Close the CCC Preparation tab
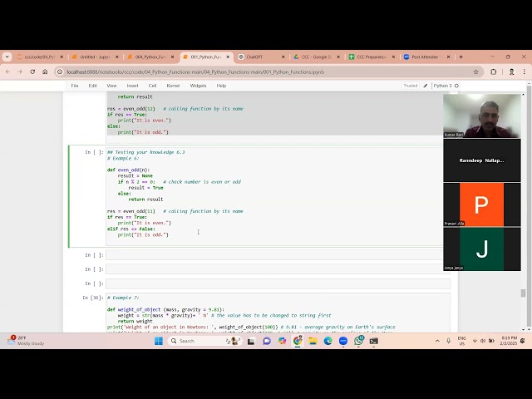532x399 pixels. click(x=393, y=57)
